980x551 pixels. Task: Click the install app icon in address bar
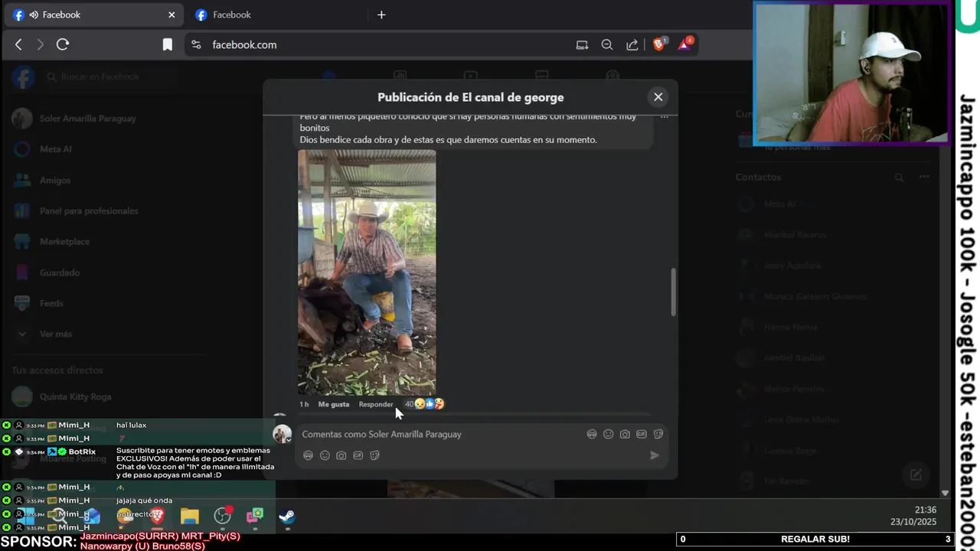click(x=582, y=44)
